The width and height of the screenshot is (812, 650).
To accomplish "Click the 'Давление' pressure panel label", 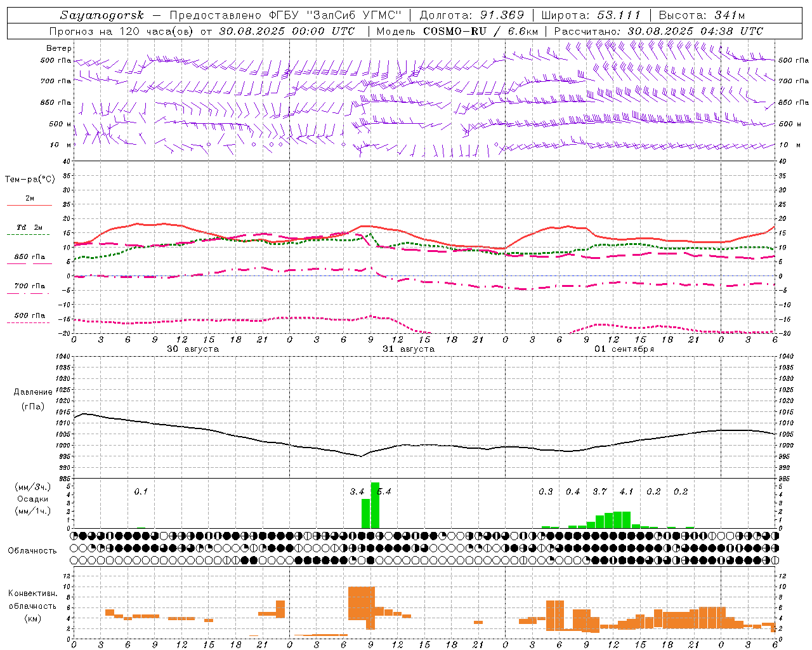I will 33,392.
